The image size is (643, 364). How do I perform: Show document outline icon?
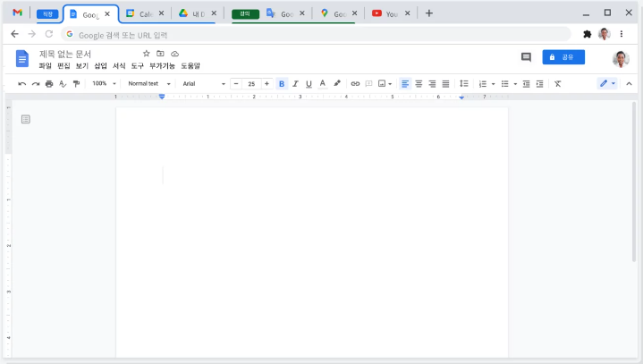[x=26, y=119]
